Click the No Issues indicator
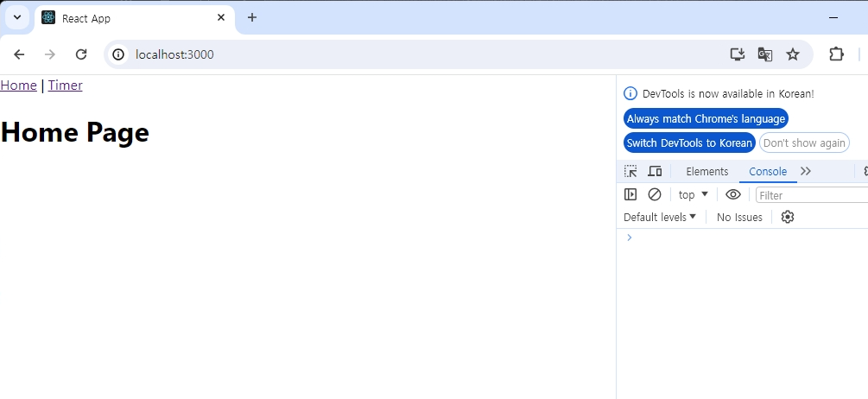 pyautogui.click(x=739, y=218)
